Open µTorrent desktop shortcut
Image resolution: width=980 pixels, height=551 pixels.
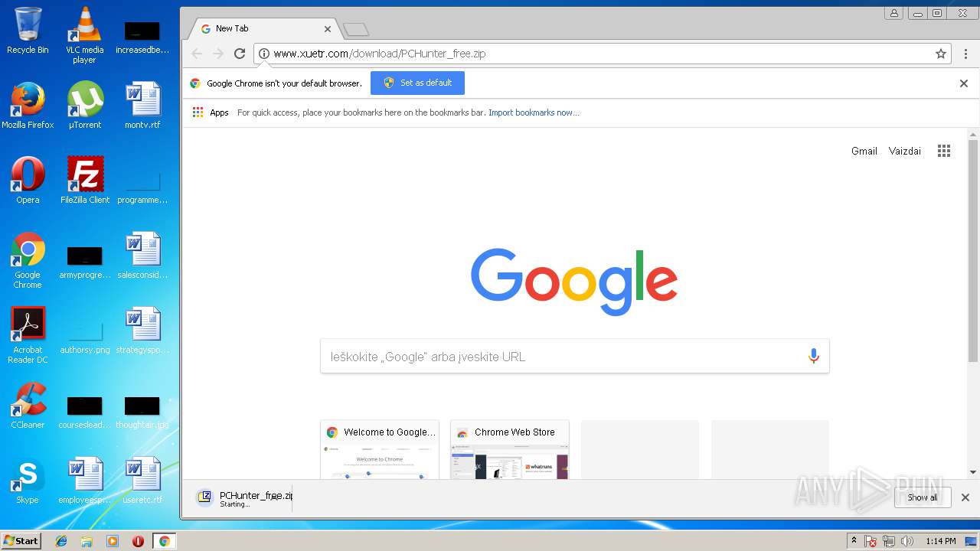click(x=84, y=106)
